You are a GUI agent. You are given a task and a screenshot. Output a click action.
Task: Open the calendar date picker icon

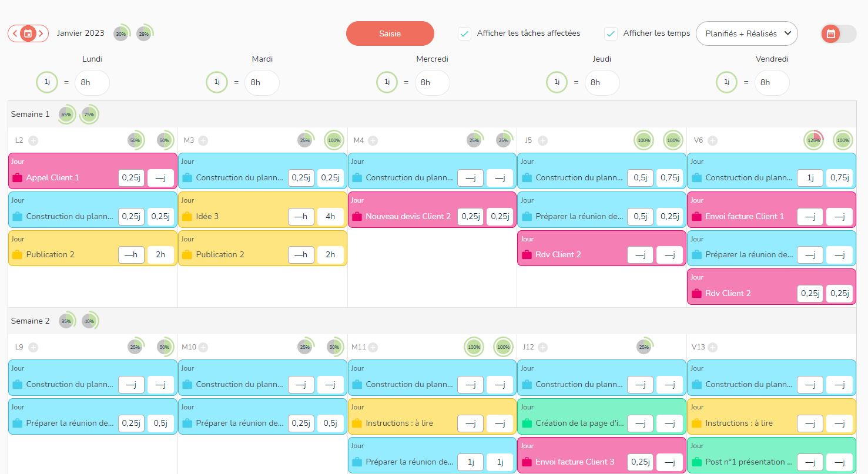pyautogui.click(x=28, y=33)
